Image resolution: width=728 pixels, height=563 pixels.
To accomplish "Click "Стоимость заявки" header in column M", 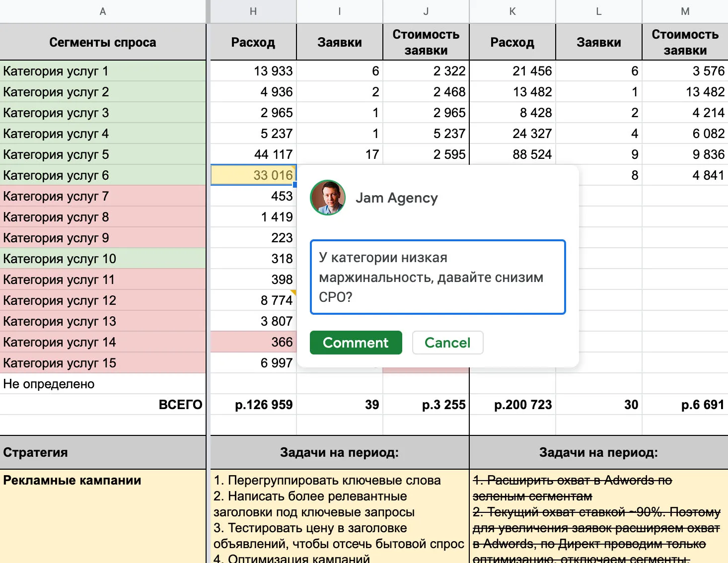I will coord(685,42).
